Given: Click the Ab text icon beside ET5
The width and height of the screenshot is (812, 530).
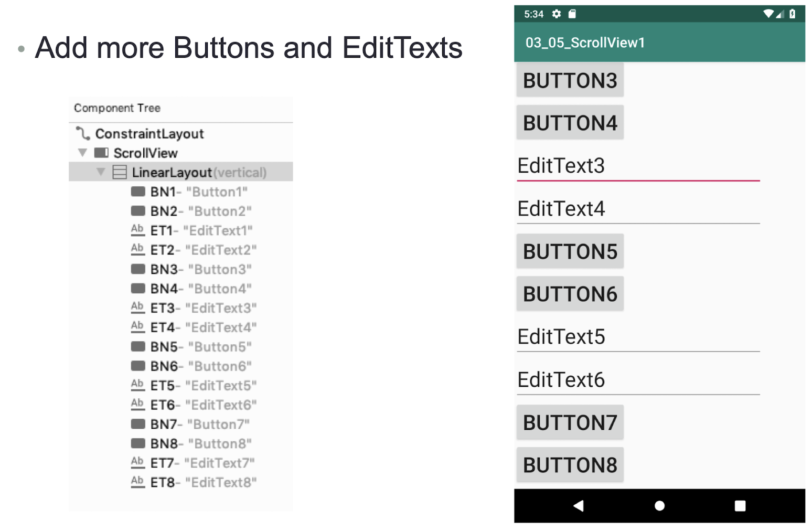Looking at the screenshot, I should pyautogui.click(x=137, y=385).
